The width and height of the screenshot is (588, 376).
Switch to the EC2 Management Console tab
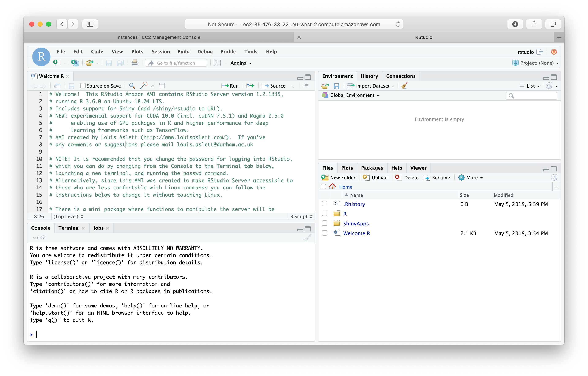click(158, 37)
